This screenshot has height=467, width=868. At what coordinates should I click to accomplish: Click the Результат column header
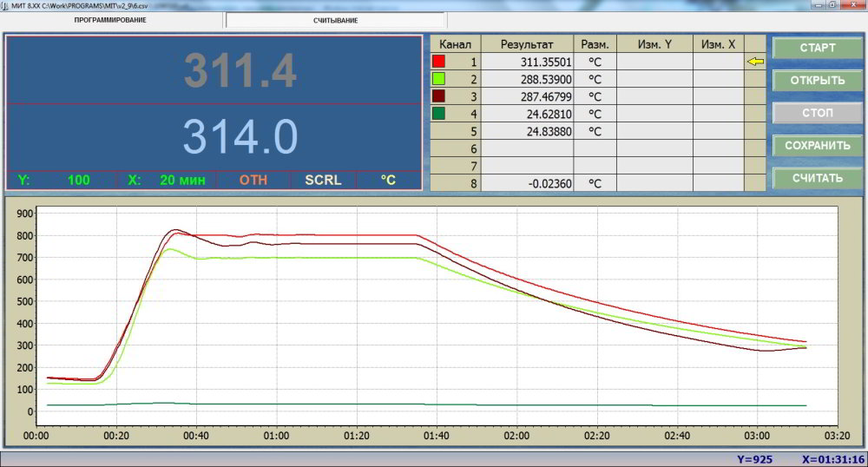(527, 43)
